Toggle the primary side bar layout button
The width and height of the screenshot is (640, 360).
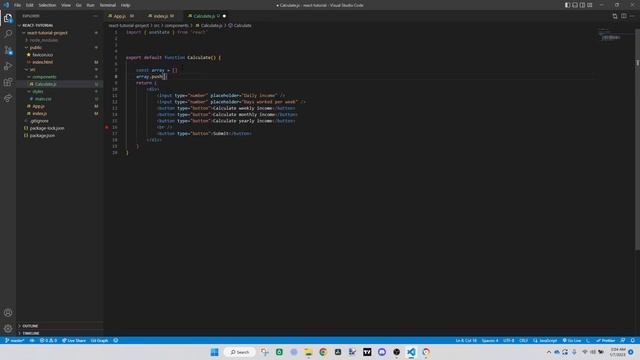[x=567, y=5]
